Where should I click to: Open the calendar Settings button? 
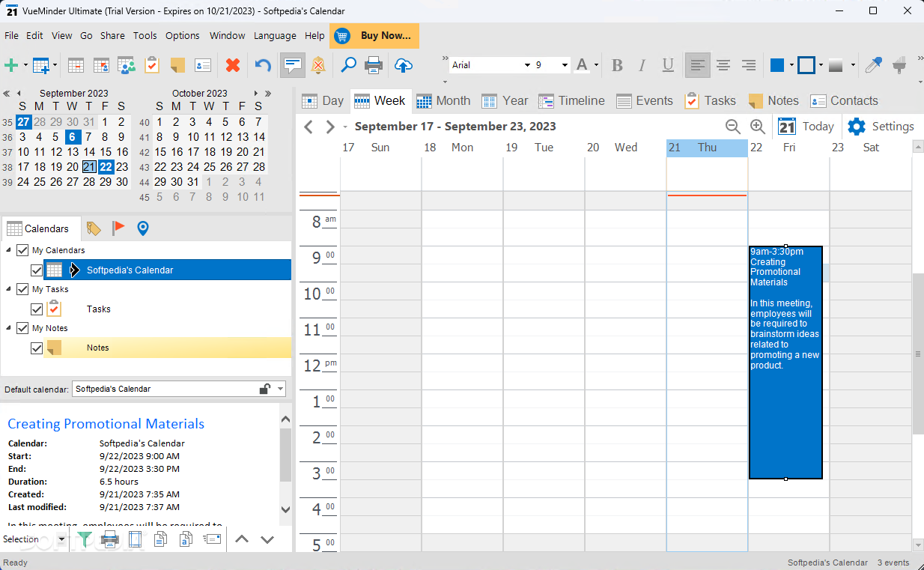click(x=881, y=127)
